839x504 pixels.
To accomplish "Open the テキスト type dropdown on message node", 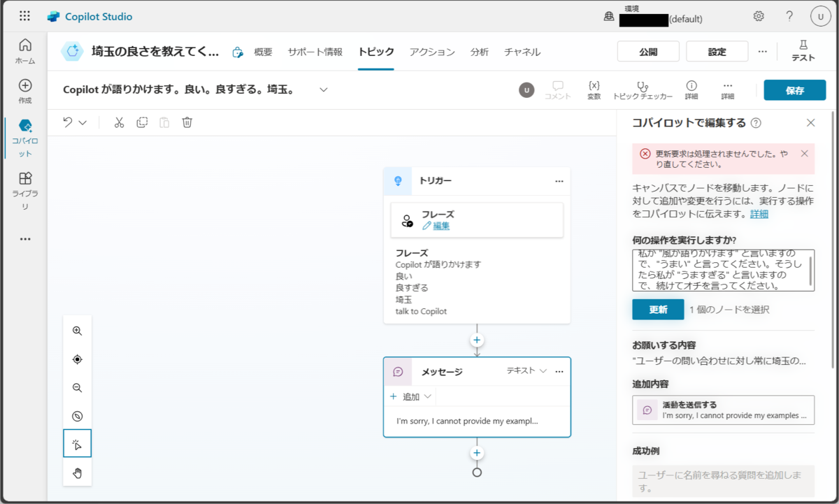I will pos(526,371).
